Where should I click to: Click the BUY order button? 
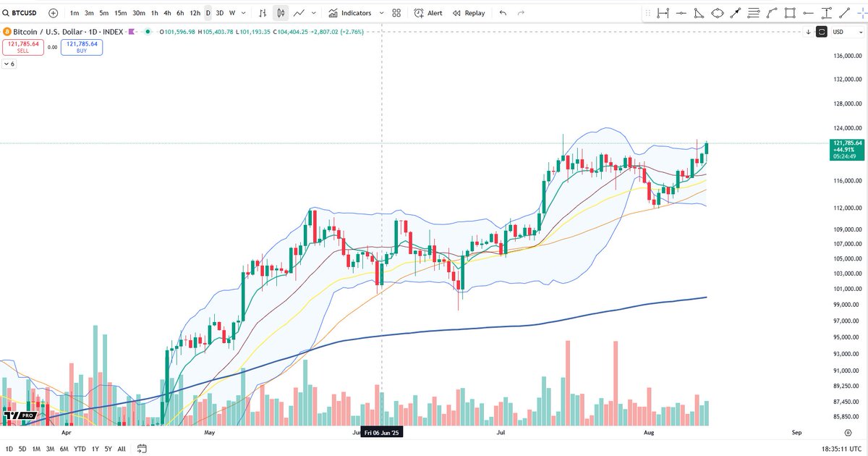[x=81, y=48]
